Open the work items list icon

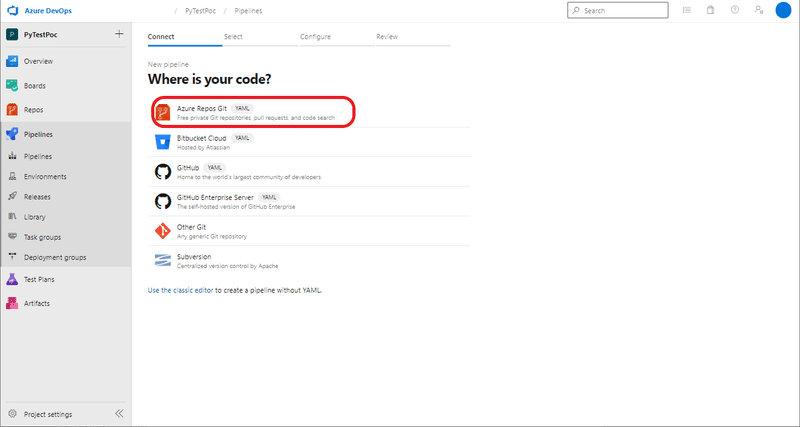tap(687, 10)
